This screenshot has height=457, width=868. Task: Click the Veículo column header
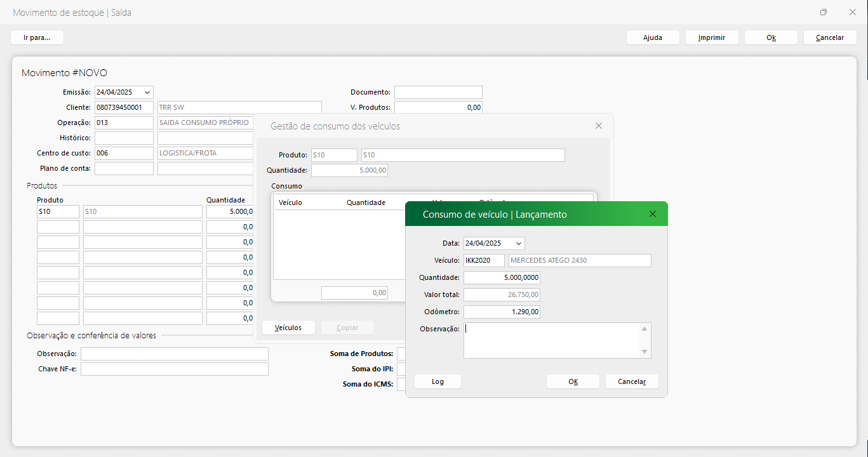click(x=290, y=202)
